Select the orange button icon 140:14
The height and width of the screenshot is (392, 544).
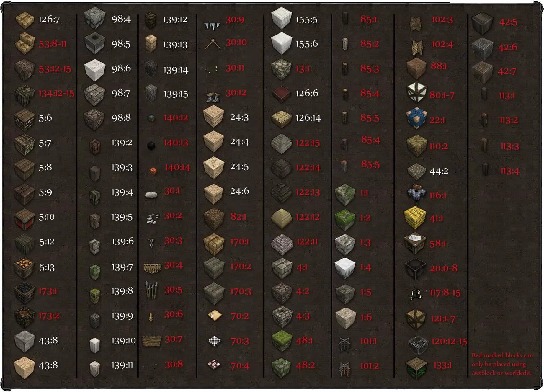coord(153,171)
